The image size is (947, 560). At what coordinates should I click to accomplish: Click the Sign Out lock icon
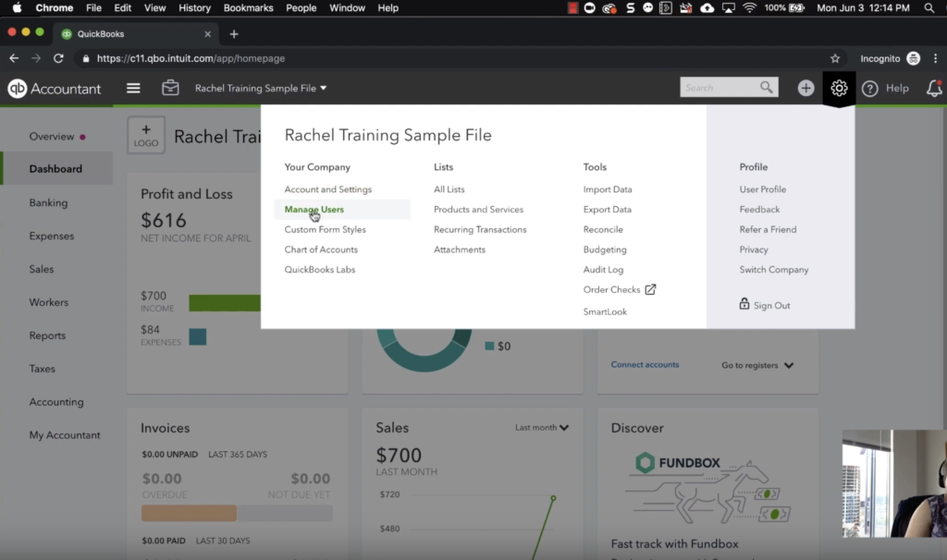click(744, 303)
